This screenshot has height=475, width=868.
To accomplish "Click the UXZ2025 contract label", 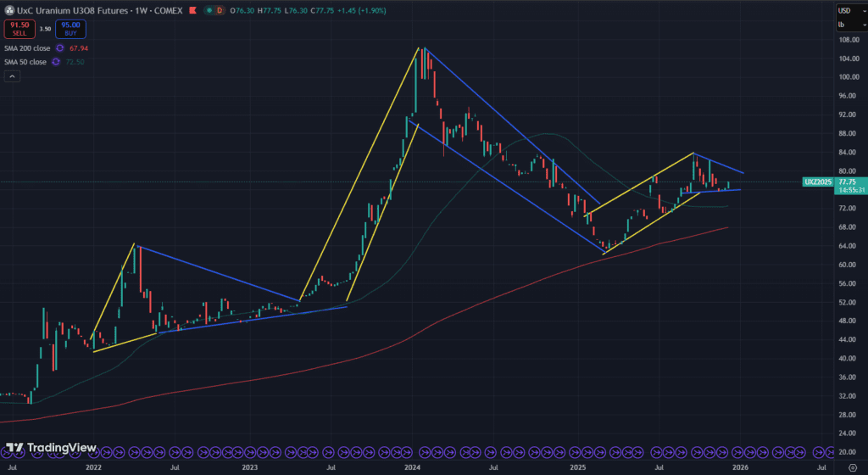I will click(x=817, y=182).
